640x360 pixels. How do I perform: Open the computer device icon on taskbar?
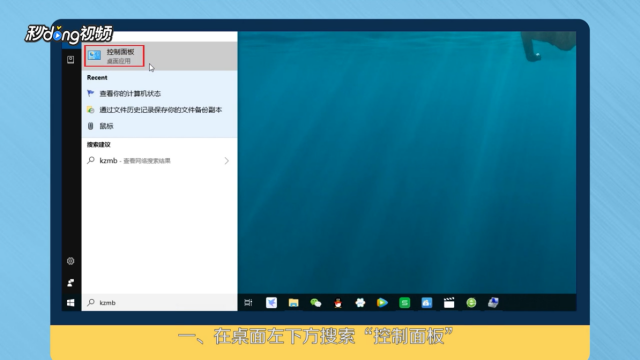pyautogui.click(x=493, y=302)
